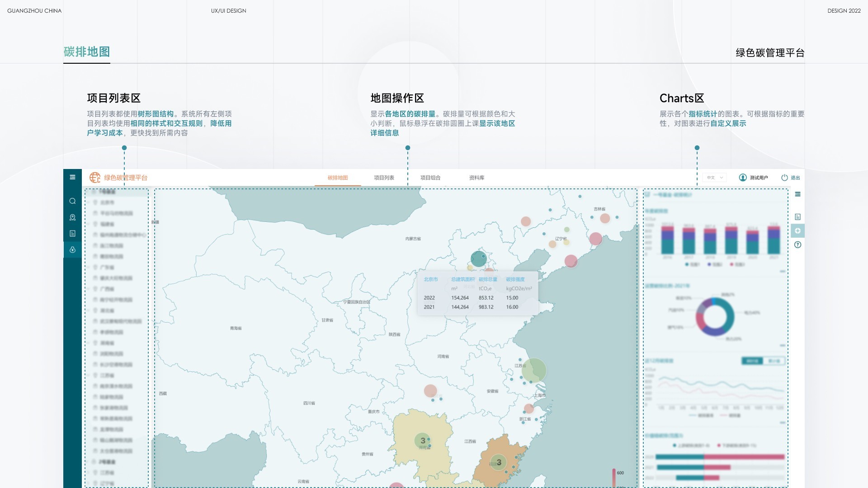Click the Hunan cluster marker labeled 3
The image size is (868, 488).
(x=423, y=441)
